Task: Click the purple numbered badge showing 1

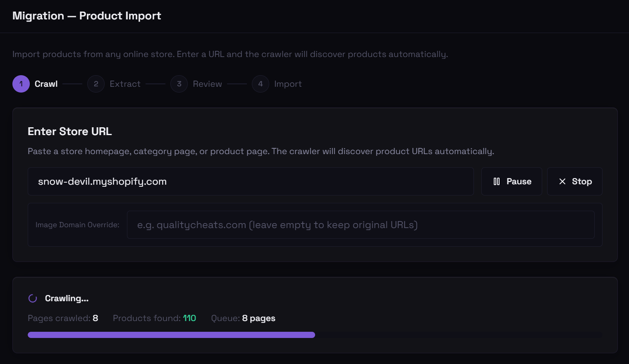Action: tap(21, 84)
